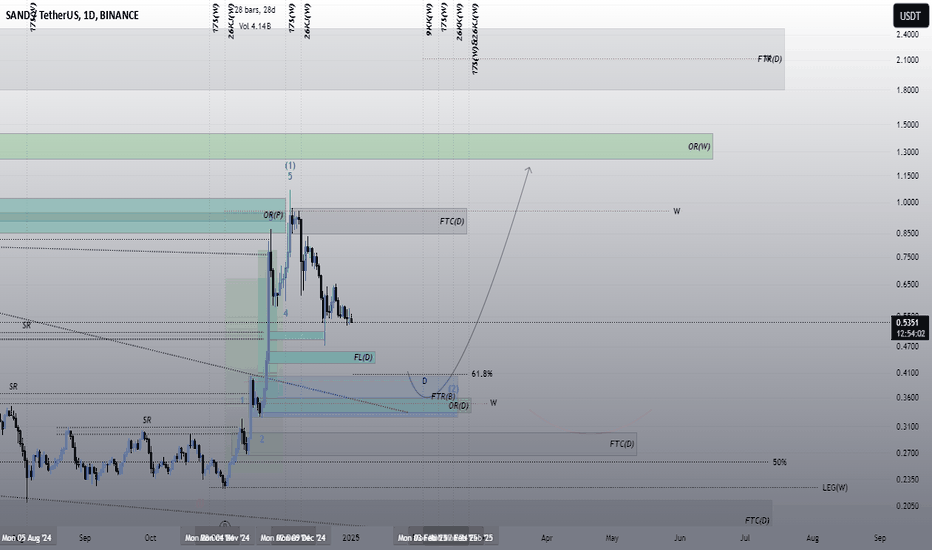
Task: Select the FTR(B) zone label
Action: pyautogui.click(x=443, y=397)
